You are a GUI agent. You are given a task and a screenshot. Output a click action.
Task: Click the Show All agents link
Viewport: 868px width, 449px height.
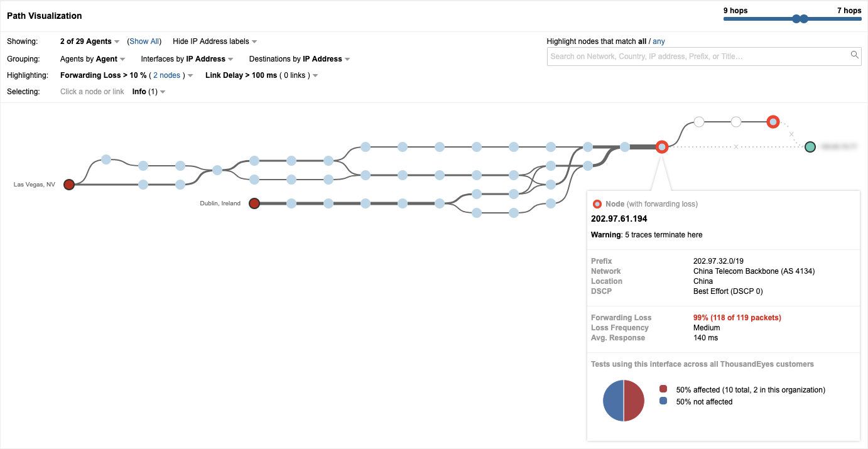pos(144,41)
